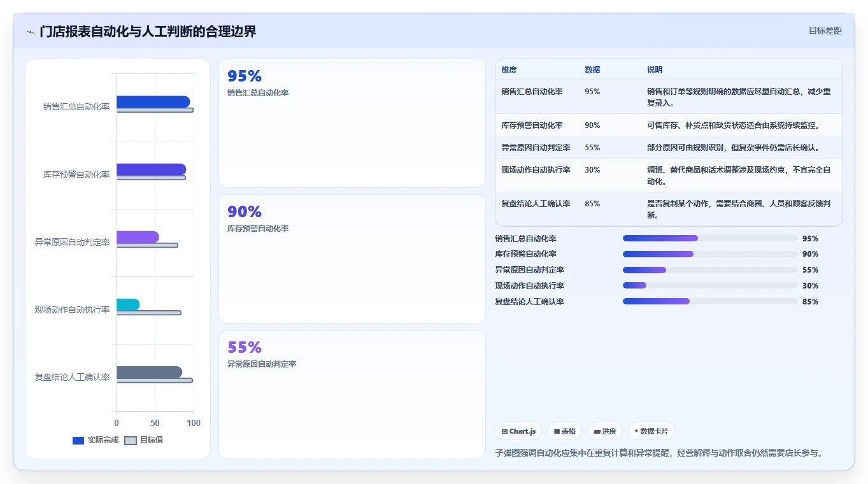Click the 复盘结论人工确认率 progress bar
The height and width of the screenshot is (484, 868).
(x=710, y=301)
